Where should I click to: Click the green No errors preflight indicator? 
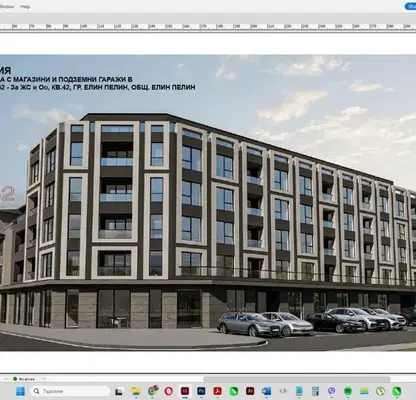(x=23, y=379)
